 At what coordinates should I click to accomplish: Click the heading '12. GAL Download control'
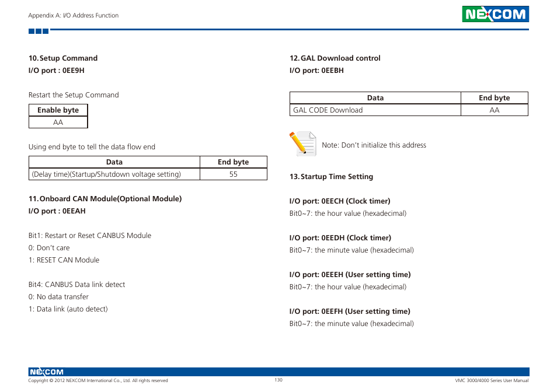point(335,58)
